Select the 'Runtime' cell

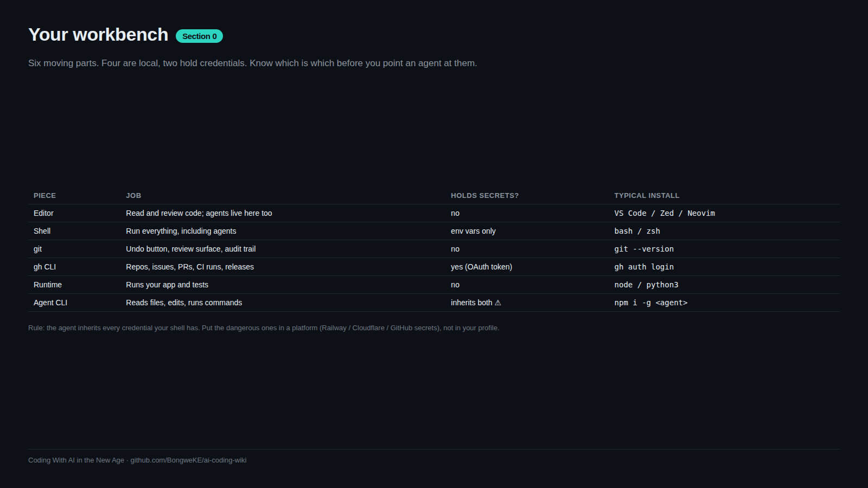(48, 285)
